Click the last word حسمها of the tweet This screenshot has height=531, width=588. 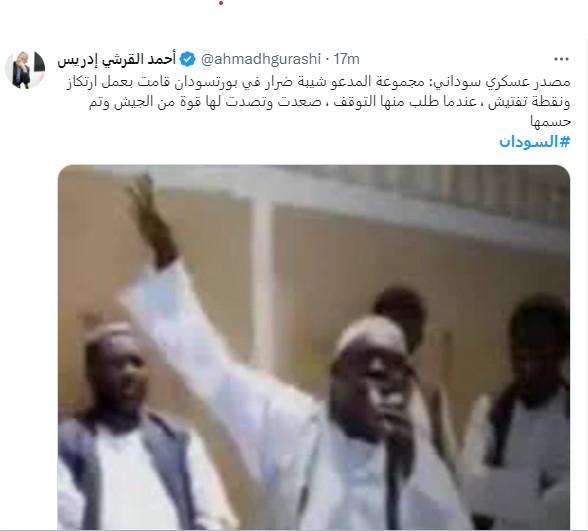pos(550,122)
